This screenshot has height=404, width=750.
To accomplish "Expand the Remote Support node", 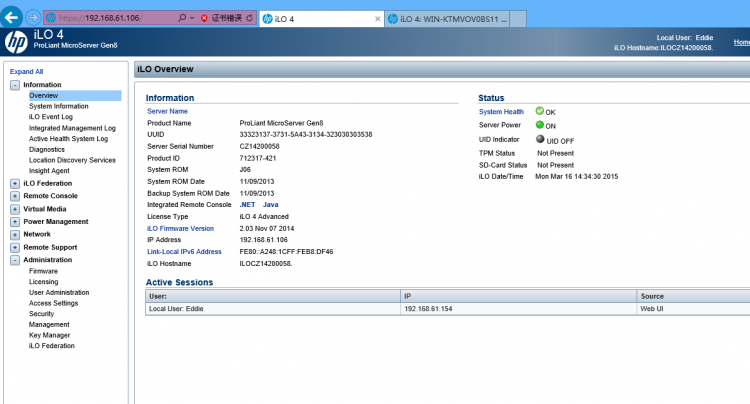I will click(15, 248).
